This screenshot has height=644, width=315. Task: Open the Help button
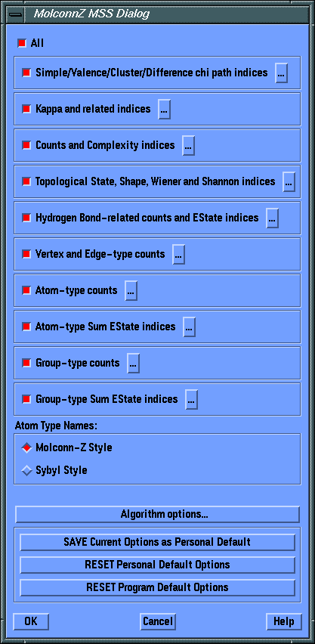coord(284,621)
